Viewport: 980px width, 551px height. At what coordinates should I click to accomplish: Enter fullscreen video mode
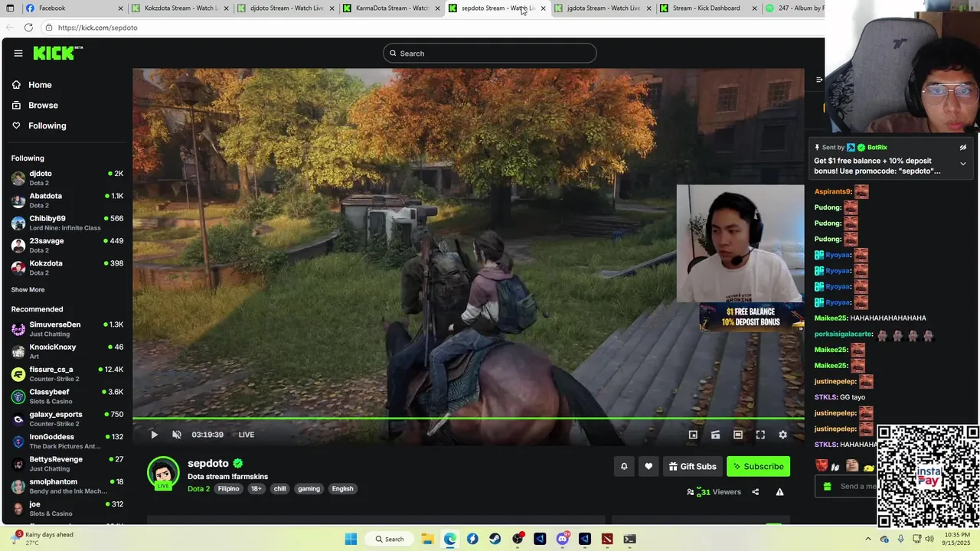[x=760, y=435]
